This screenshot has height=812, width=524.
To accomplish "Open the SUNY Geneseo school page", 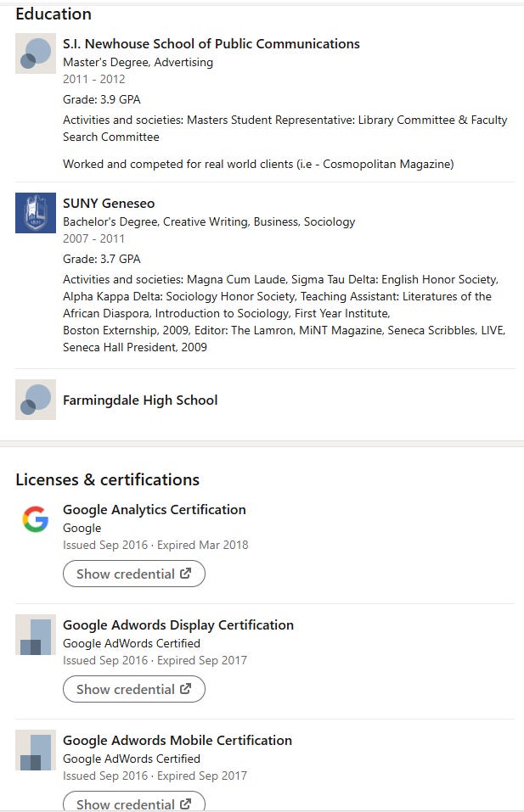I will (x=109, y=204).
